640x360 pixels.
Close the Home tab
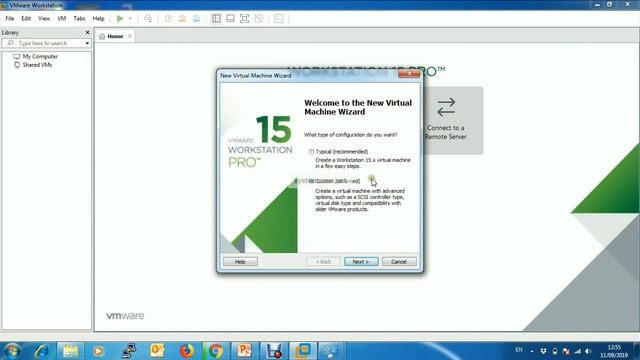coord(130,36)
